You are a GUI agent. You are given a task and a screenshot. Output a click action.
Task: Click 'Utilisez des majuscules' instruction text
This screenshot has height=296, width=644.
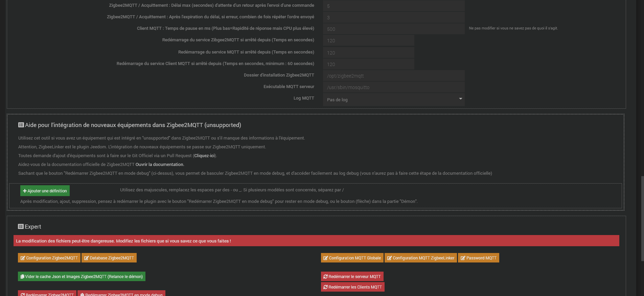(232, 190)
